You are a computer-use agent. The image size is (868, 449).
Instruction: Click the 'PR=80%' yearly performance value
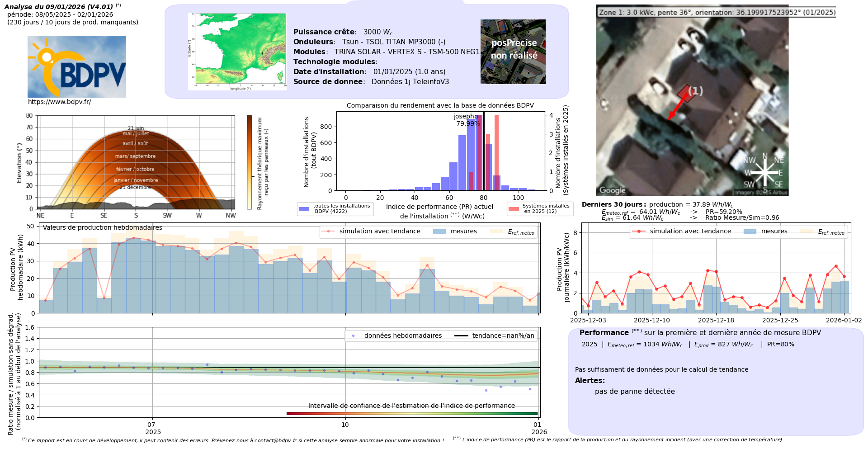[x=781, y=344]
